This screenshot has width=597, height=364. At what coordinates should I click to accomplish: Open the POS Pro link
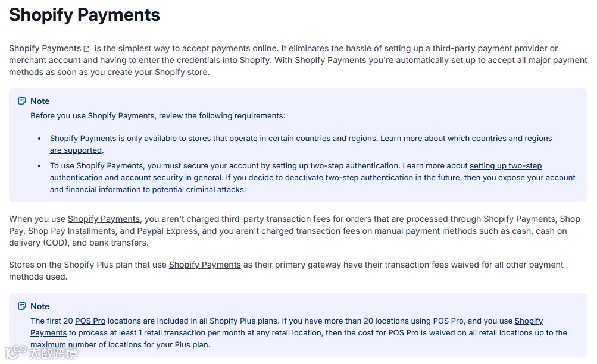90,321
